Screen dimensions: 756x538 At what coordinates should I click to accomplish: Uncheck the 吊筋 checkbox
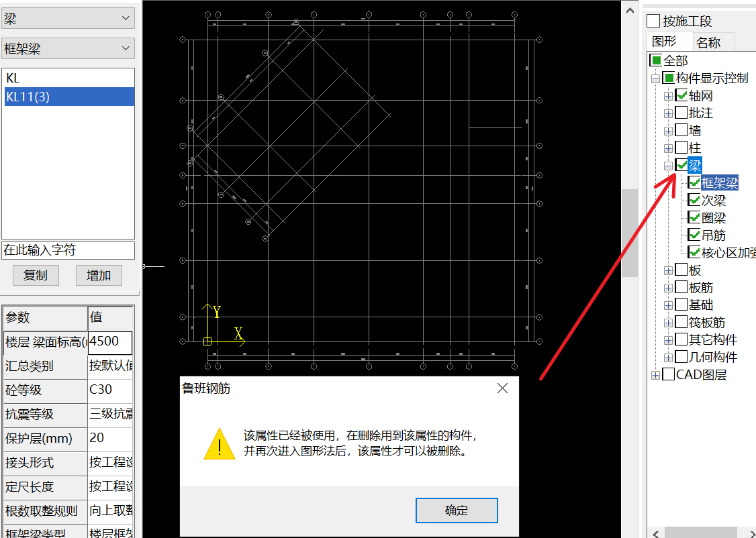(x=694, y=235)
